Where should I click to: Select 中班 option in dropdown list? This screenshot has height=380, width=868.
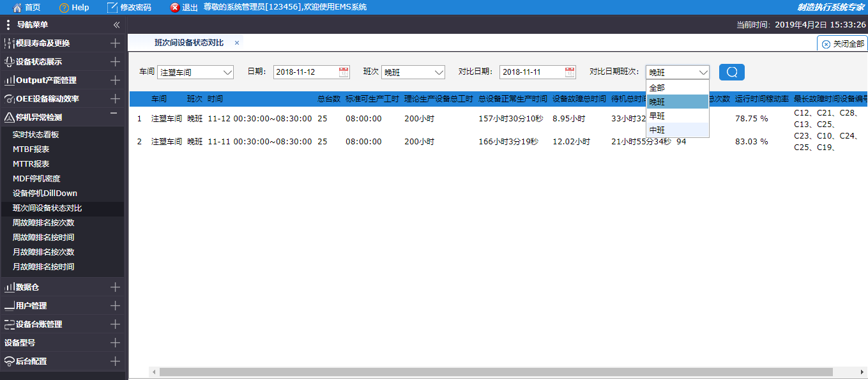tap(678, 130)
